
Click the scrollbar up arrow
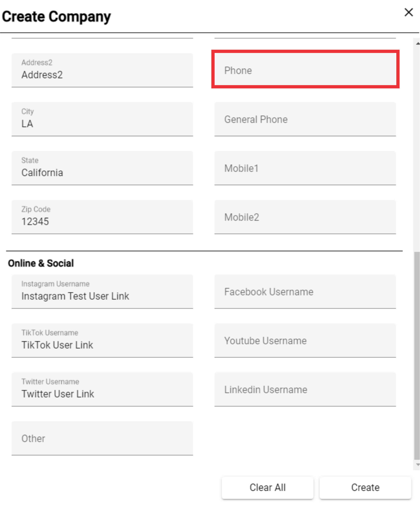tap(418, 44)
